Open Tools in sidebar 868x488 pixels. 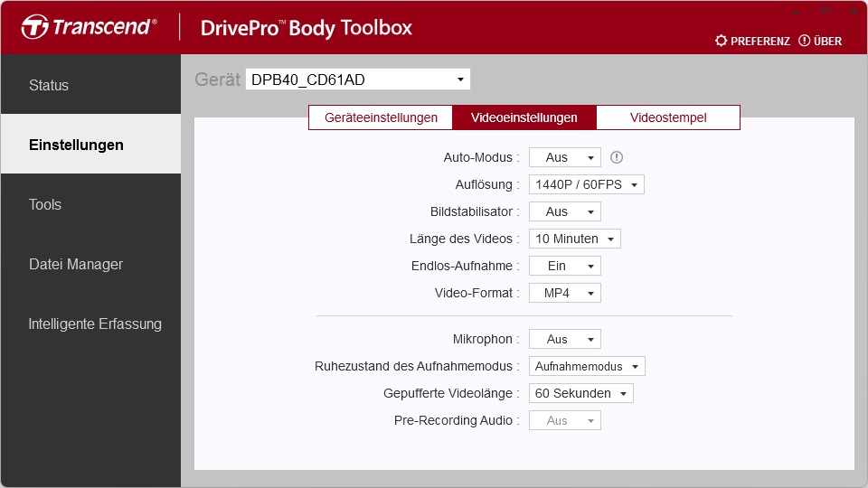[90, 205]
